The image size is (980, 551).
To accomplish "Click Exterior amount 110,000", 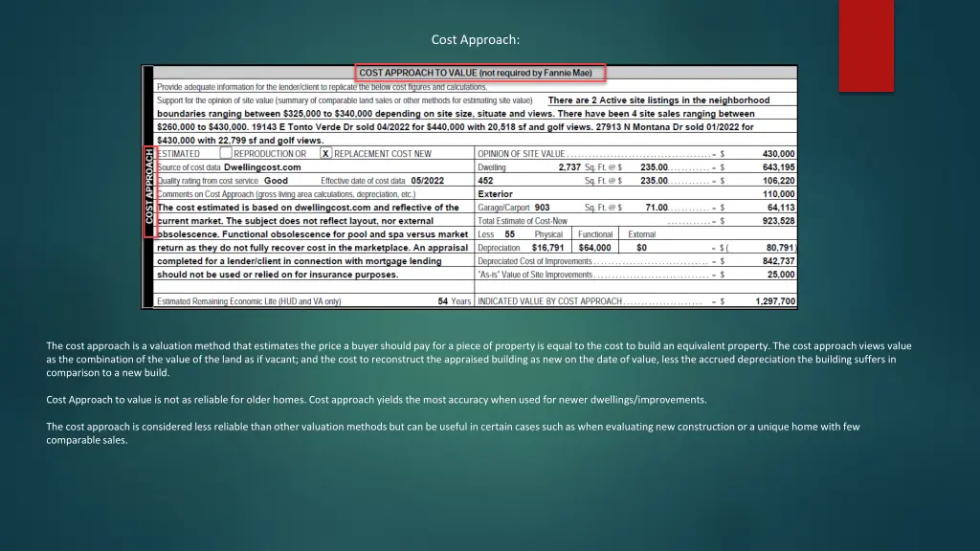I will 778,193.
